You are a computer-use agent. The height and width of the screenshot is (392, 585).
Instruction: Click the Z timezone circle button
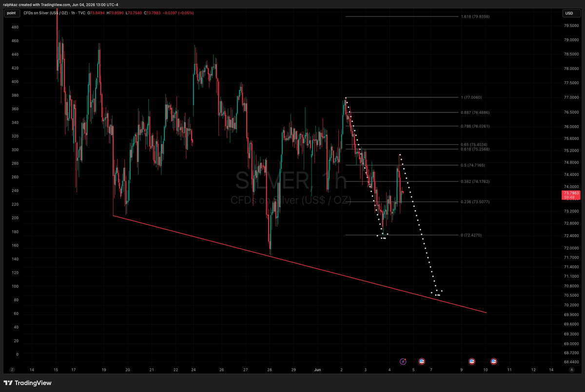pyautogui.click(x=12, y=370)
